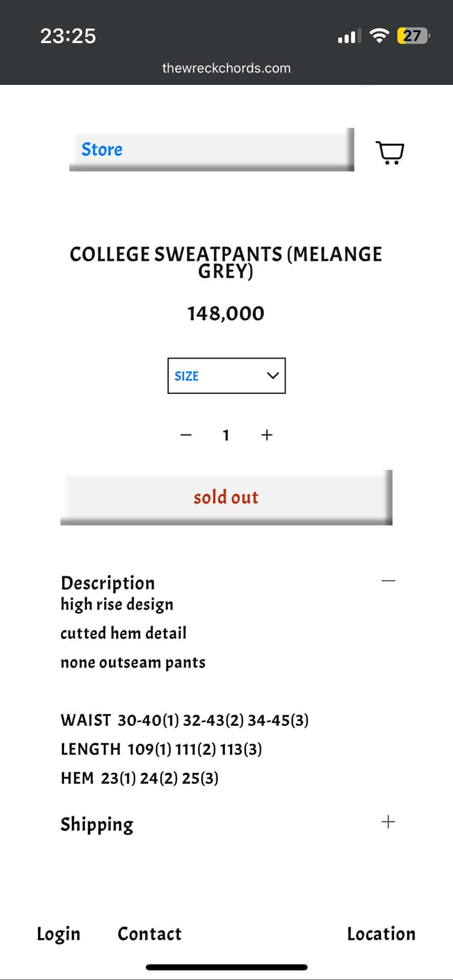Click the quantity value field
This screenshot has width=453, height=980.
226,435
